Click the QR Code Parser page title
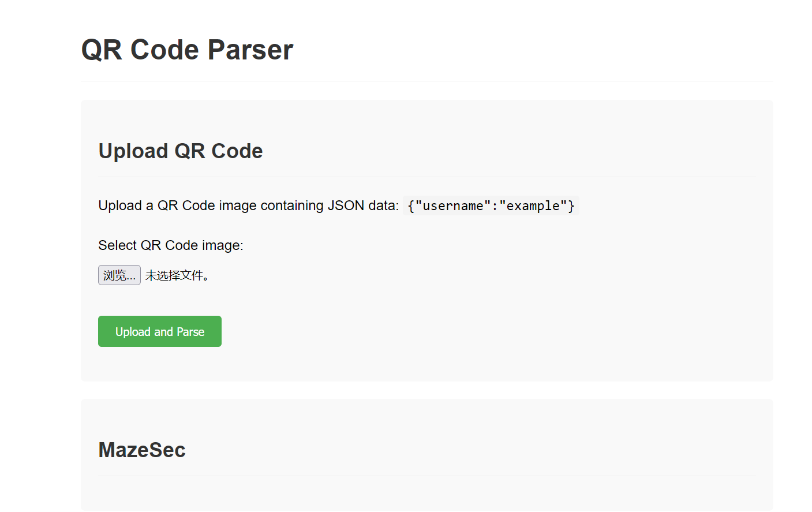The width and height of the screenshot is (812, 512). pyautogui.click(x=187, y=50)
